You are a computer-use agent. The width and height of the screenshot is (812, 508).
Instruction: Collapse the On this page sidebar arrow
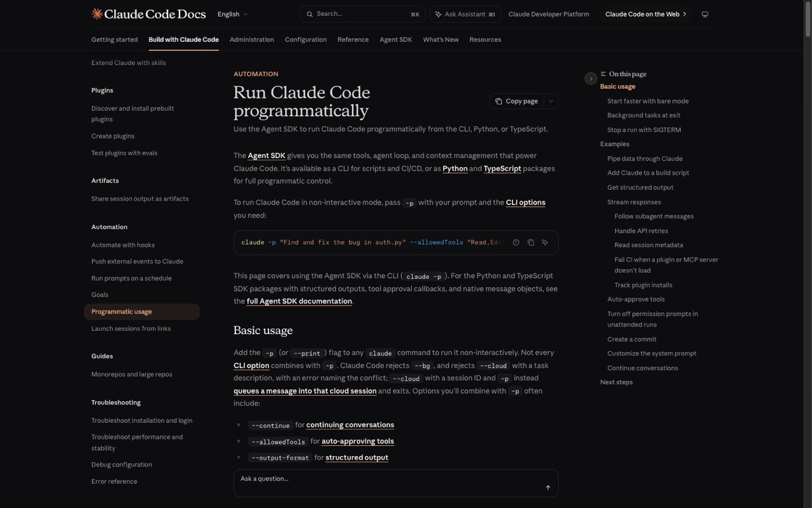click(x=591, y=79)
